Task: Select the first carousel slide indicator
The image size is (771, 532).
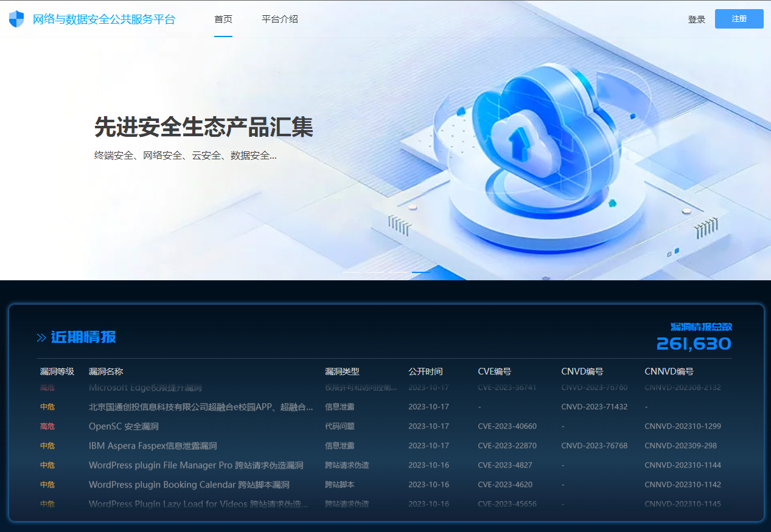Action: point(351,272)
